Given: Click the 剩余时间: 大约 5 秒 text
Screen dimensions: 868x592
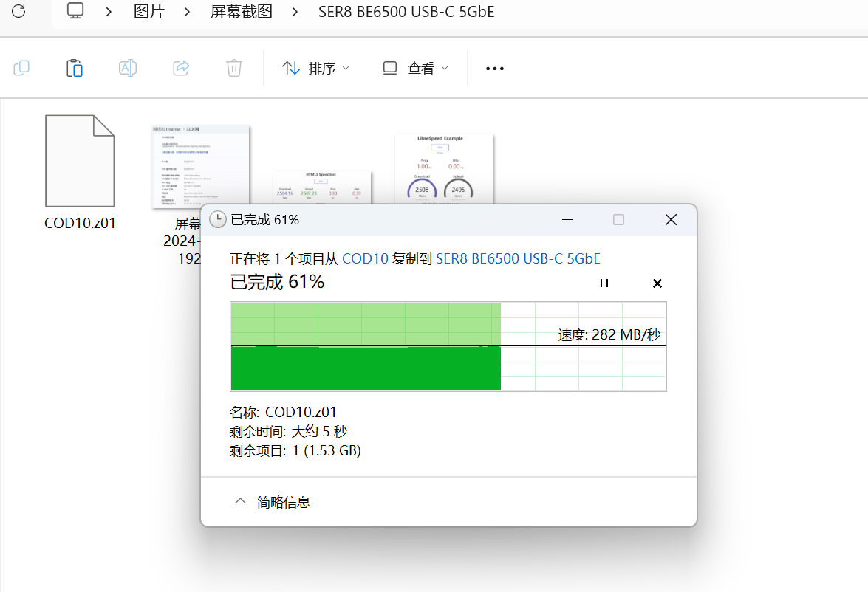Looking at the screenshot, I should tap(288, 432).
